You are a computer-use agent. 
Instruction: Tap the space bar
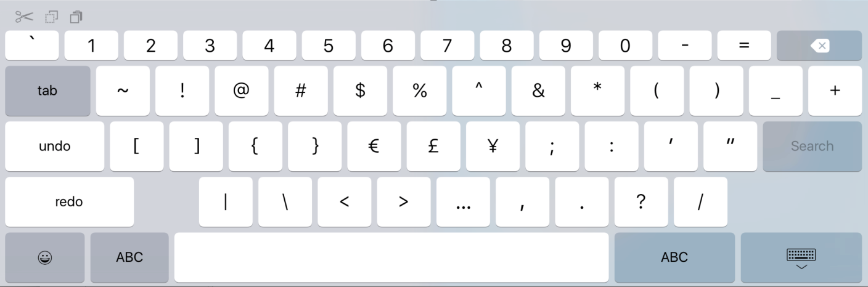pyautogui.click(x=391, y=257)
